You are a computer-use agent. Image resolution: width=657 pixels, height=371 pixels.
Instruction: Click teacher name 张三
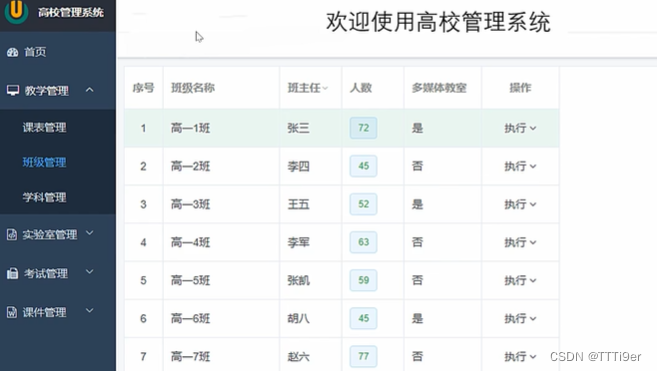298,128
